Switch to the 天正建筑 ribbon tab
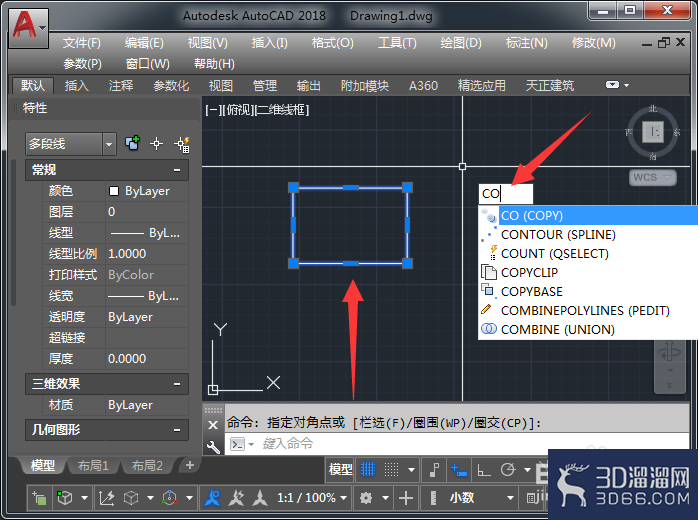Screen dimensions: 698x520 550,85
